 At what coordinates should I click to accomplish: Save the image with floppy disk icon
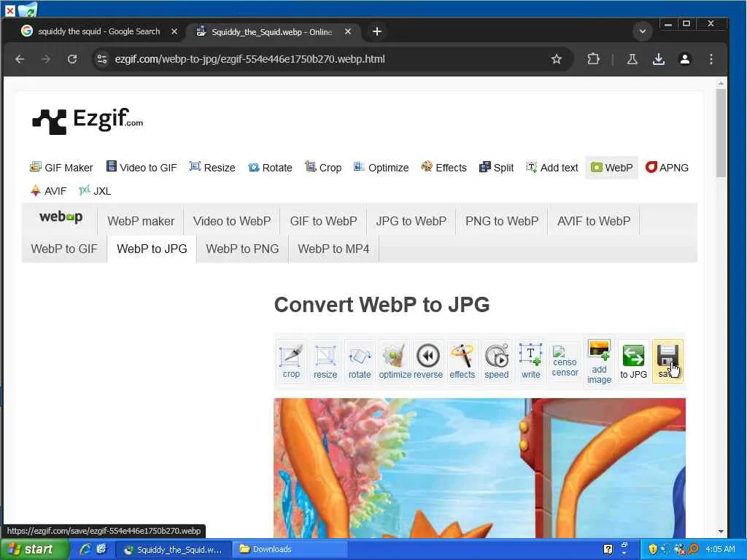tap(667, 360)
